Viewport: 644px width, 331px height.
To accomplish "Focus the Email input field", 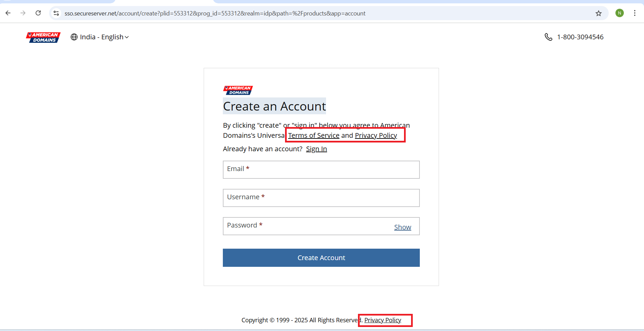I will pyautogui.click(x=321, y=170).
